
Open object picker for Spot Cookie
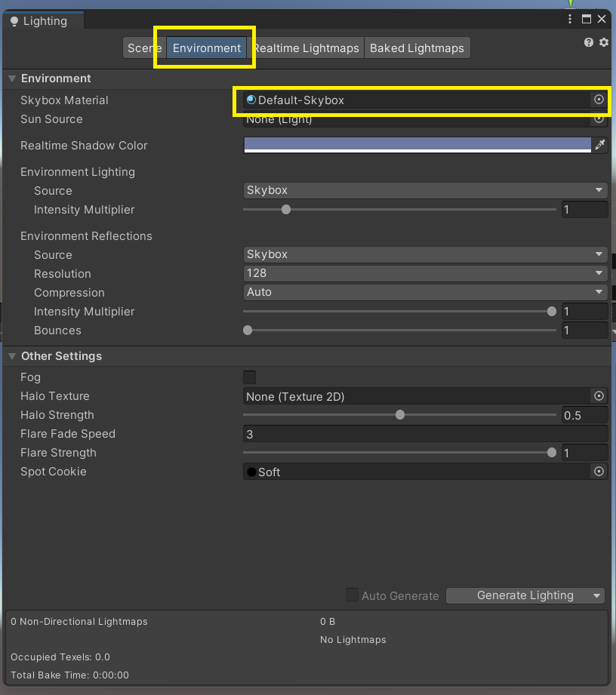[599, 471]
